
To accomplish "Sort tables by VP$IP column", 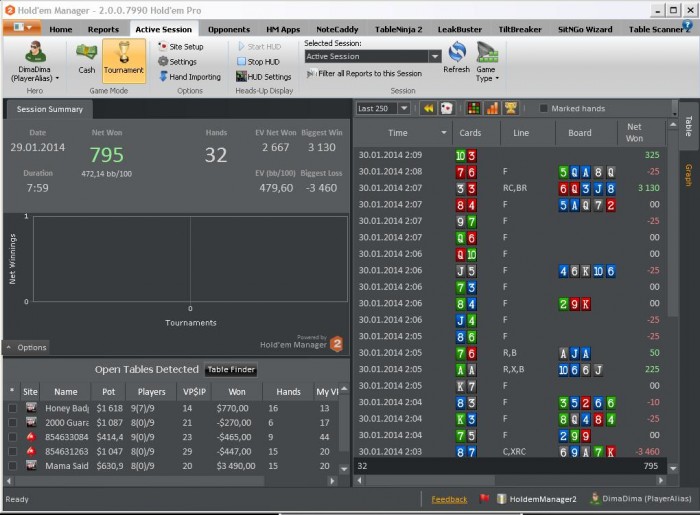I will [x=194, y=391].
